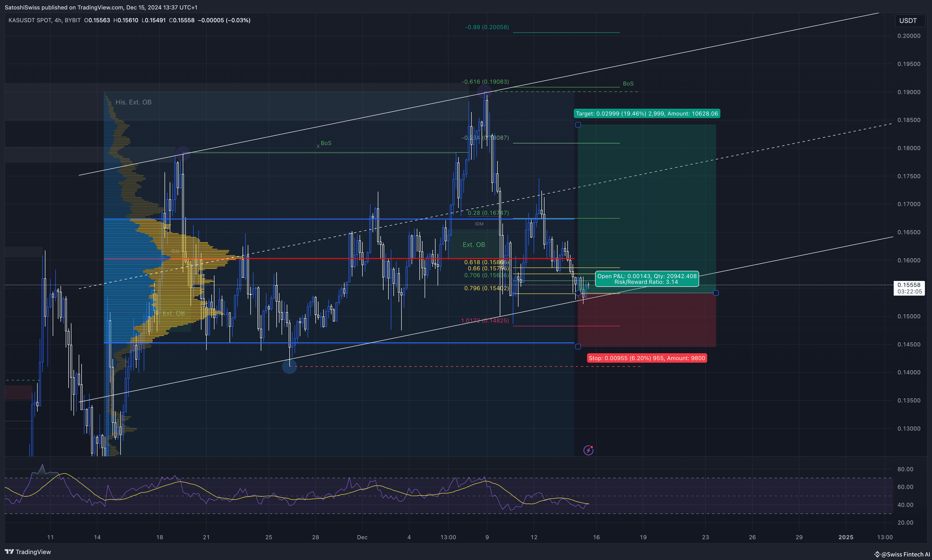Click the Swiss Fintech AI icon
This screenshot has width=932, height=560.
[877, 554]
